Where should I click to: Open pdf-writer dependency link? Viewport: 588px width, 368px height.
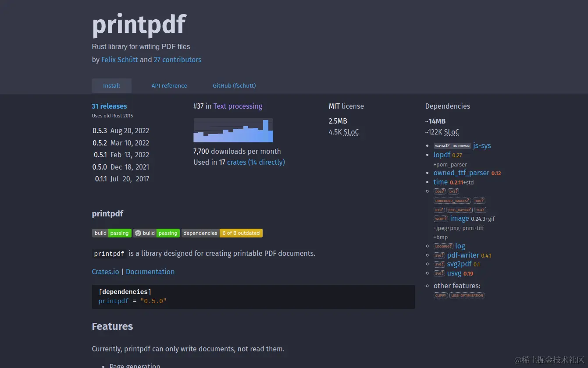463,255
